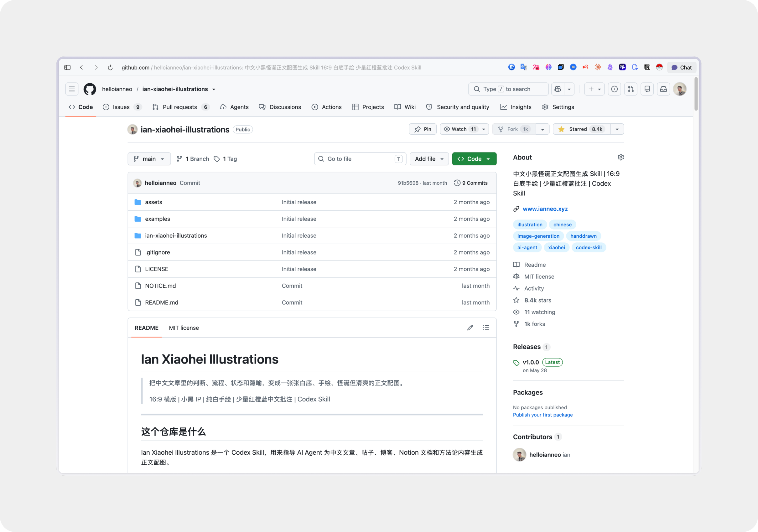This screenshot has height=532, width=758.
Task: Go forward with the browser forward arrow
Action: (96, 67)
